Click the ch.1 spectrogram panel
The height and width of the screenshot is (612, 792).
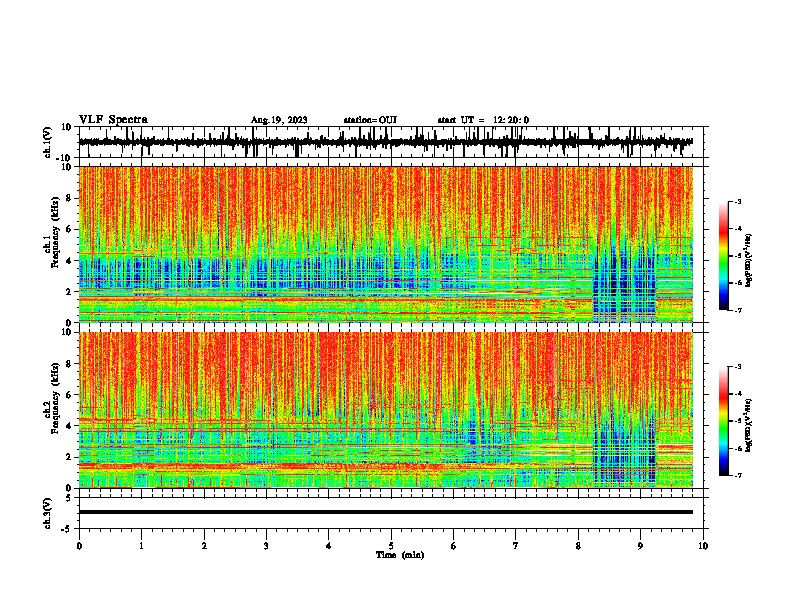click(x=385, y=244)
